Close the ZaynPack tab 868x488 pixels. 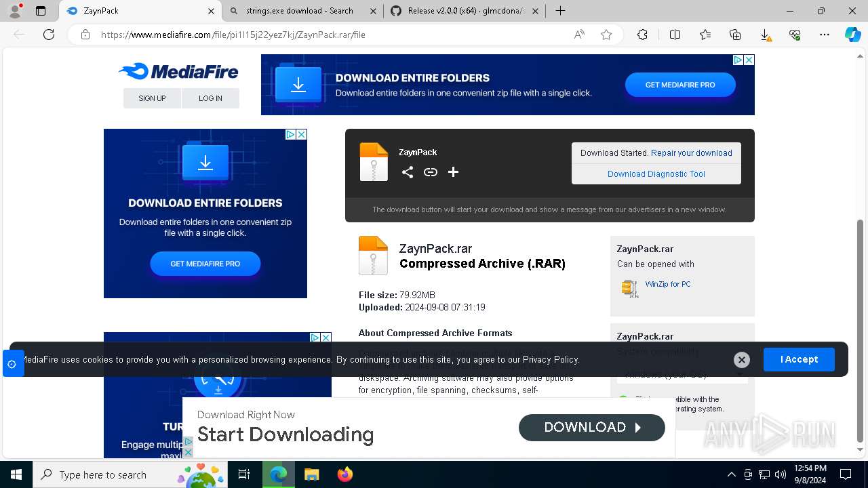coord(212,11)
